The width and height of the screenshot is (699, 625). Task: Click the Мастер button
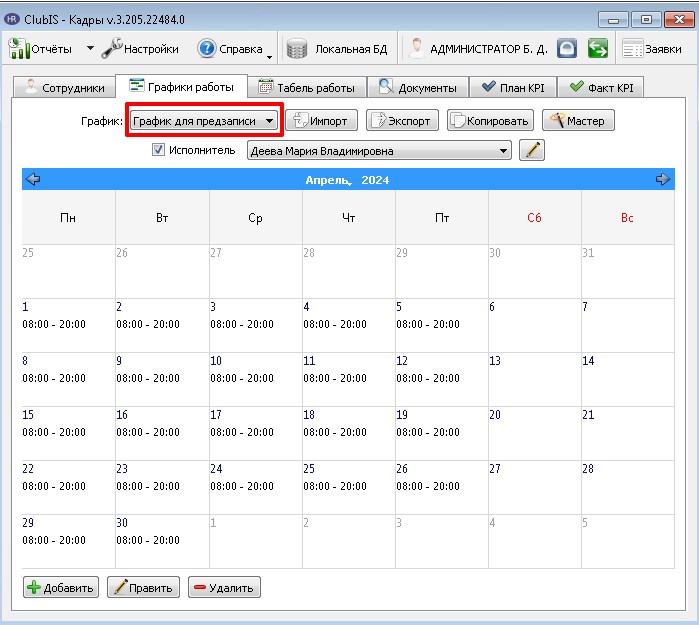coord(578,120)
